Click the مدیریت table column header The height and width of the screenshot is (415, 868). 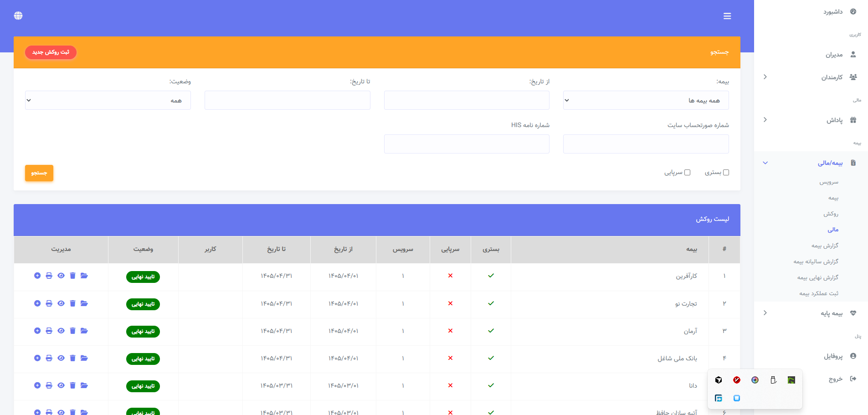click(61, 249)
